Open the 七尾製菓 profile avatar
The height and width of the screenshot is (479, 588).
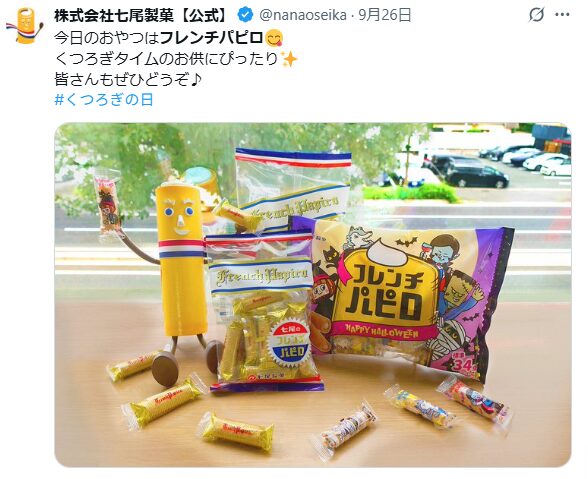point(24,26)
